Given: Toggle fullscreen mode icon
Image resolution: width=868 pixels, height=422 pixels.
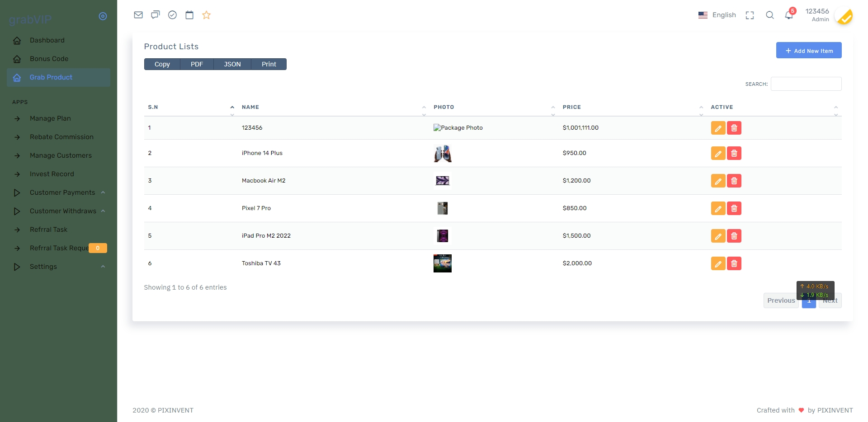Looking at the screenshot, I should pos(750,15).
